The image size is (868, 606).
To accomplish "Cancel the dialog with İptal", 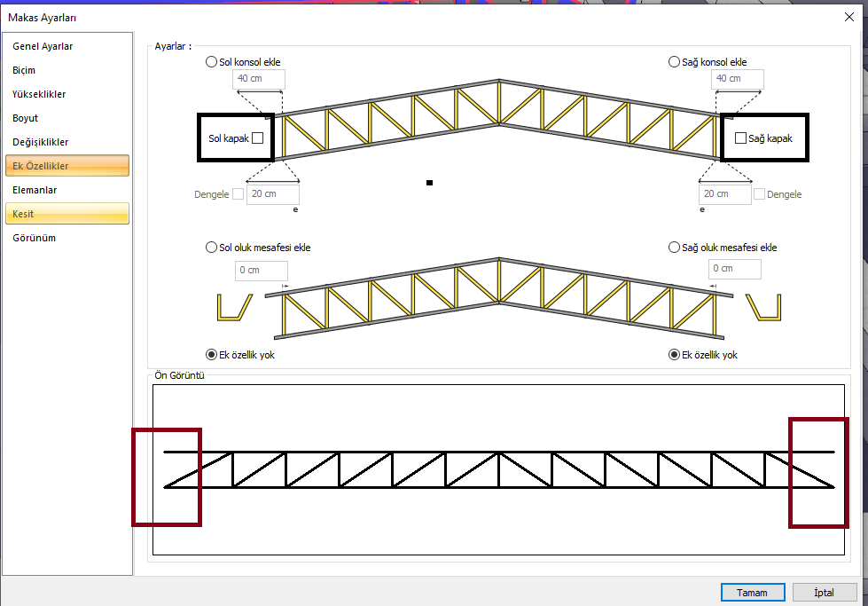I will tap(824, 592).
